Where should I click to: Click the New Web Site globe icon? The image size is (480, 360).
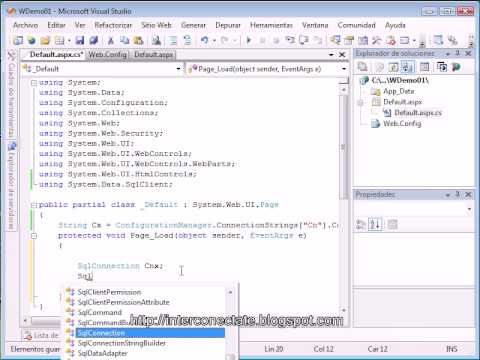[x=32, y=40]
